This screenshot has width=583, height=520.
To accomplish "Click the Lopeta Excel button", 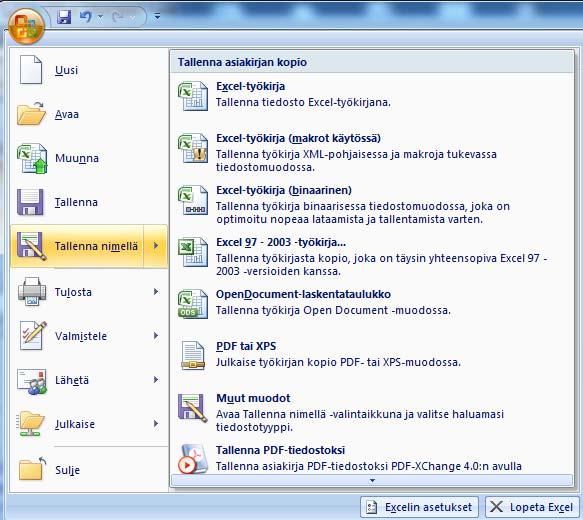I will tap(532, 507).
